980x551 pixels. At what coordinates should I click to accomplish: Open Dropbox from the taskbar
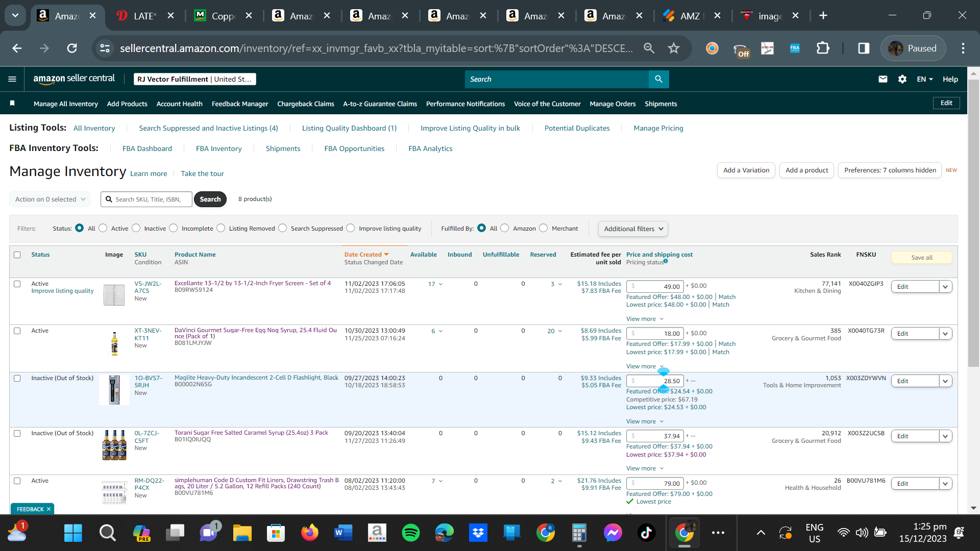(478, 533)
